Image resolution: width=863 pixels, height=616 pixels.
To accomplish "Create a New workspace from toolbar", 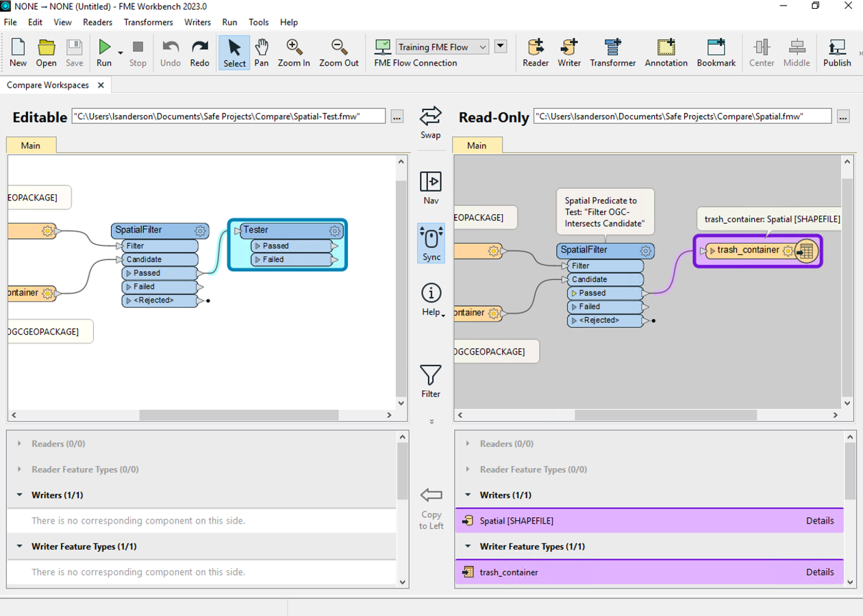I will pyautogui.click(x=18, y=53).
